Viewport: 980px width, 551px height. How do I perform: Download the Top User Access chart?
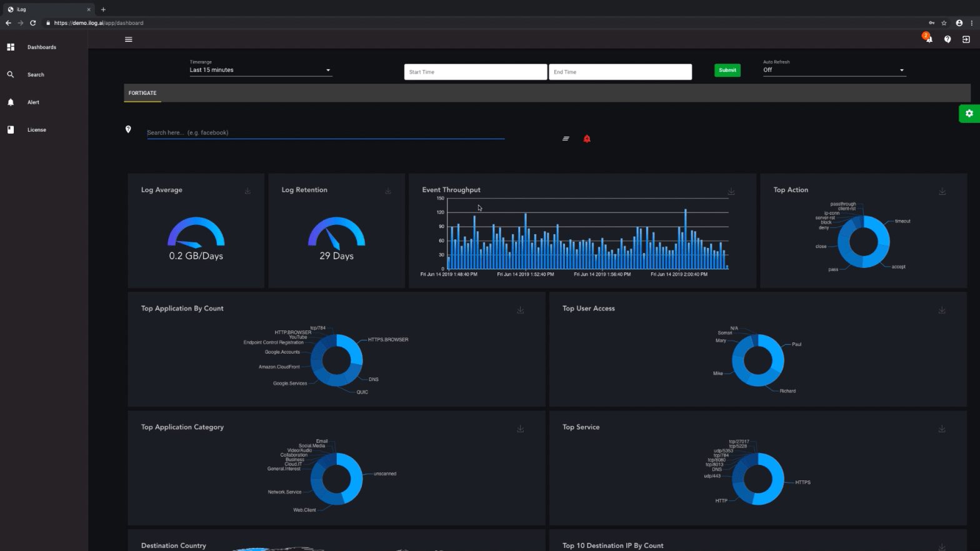click(942, 310)
